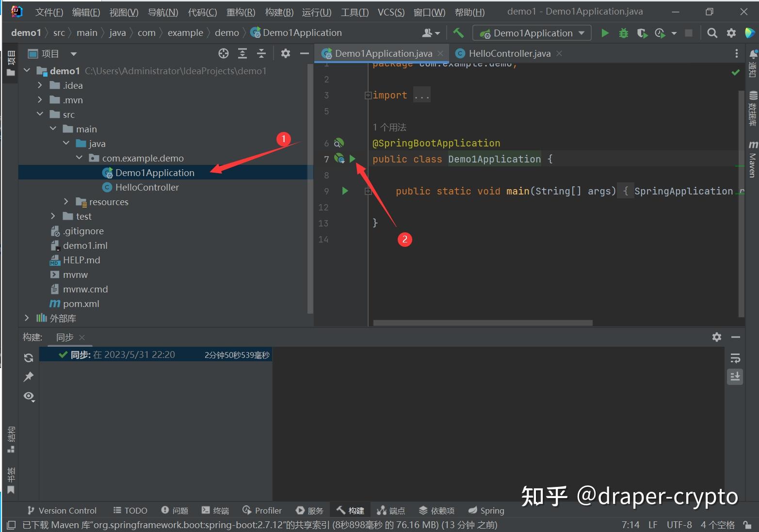Image resolution: width=759 pixels, height=532 pixels.
Task: Collapse the com.example.demo package
Action: click(x=79, y=158)
